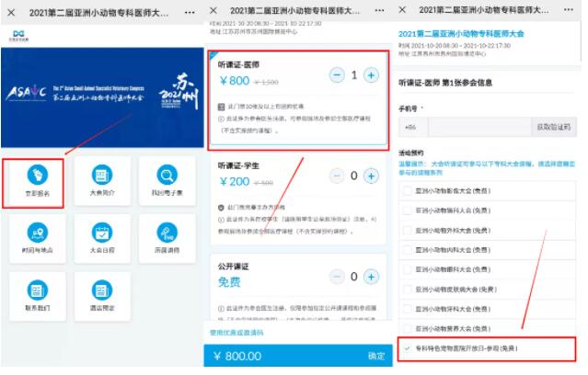Check 亚洲小动物营养大会 (免费)
Screen dimensions: 588x375
point(408,328)
